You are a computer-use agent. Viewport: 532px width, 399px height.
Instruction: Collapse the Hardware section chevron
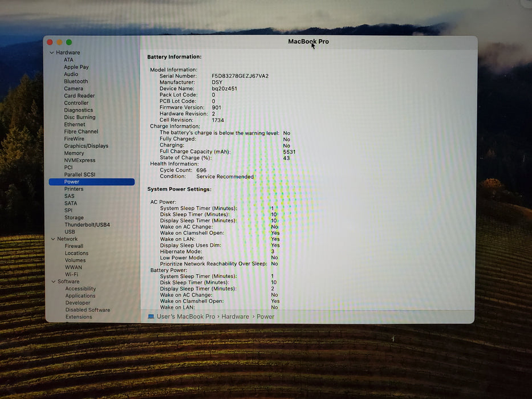[x=52, y=52]
